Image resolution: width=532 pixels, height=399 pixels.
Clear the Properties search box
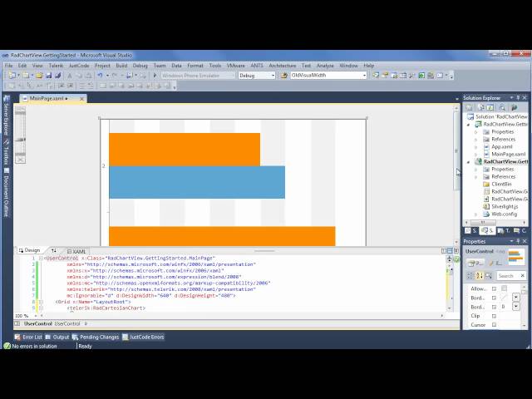click(523, 276)
